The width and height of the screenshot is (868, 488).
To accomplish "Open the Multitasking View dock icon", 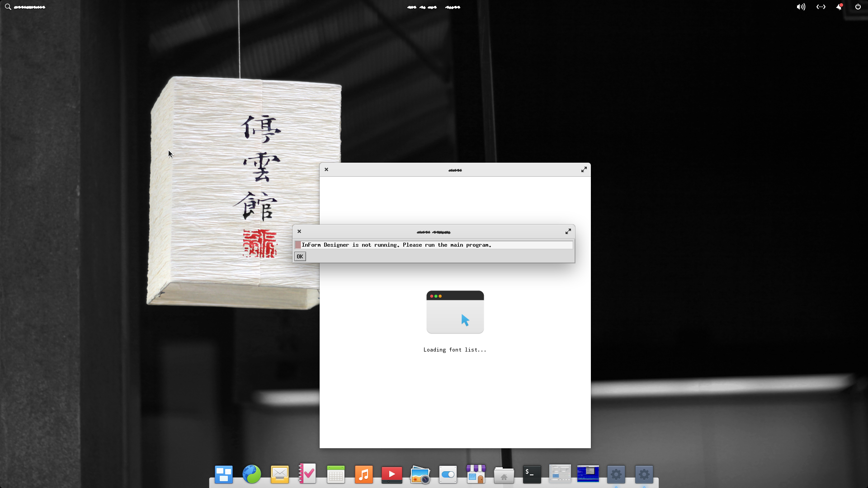I will 224,474.
